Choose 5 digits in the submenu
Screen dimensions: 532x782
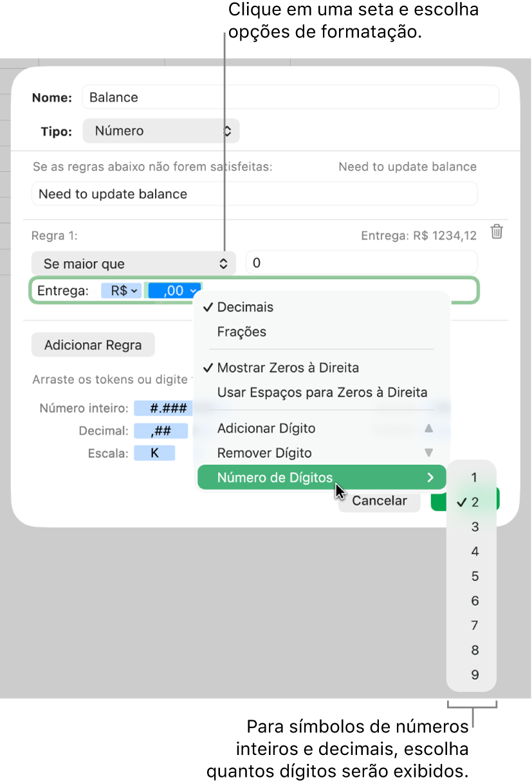474,576
